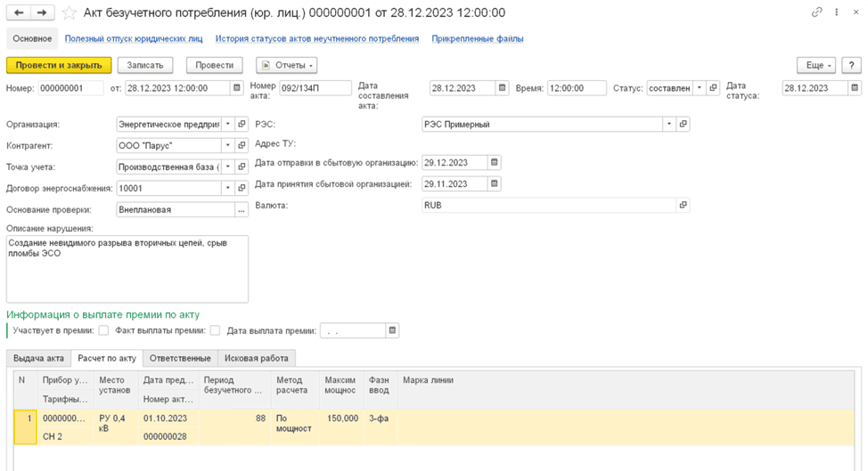Select row number 1 cell in table
Image resolution: width=868 pixels, height=471 pixels.
tap(26, 427)
